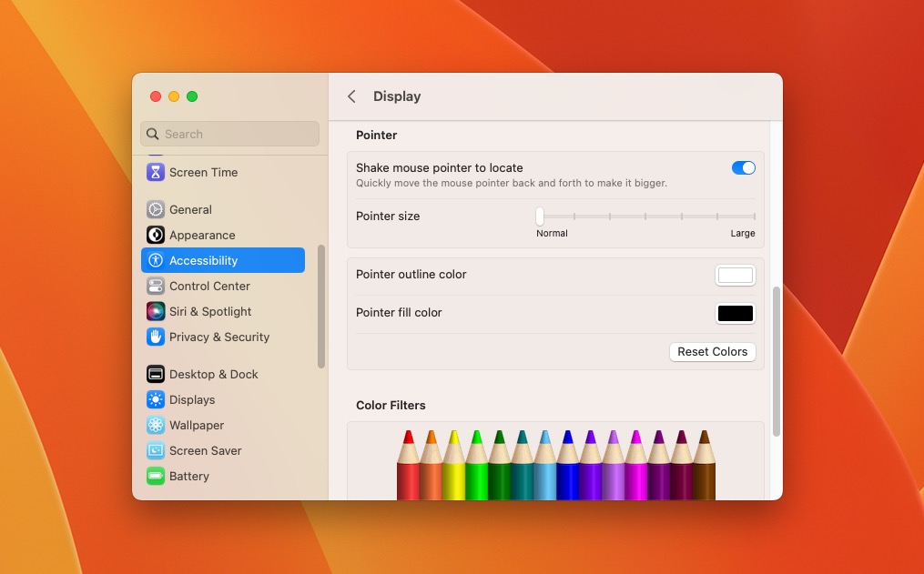Screen dimensions: 924x574
Task: Select Siri & Spotlight settings
Action: (x=210, y=311)
